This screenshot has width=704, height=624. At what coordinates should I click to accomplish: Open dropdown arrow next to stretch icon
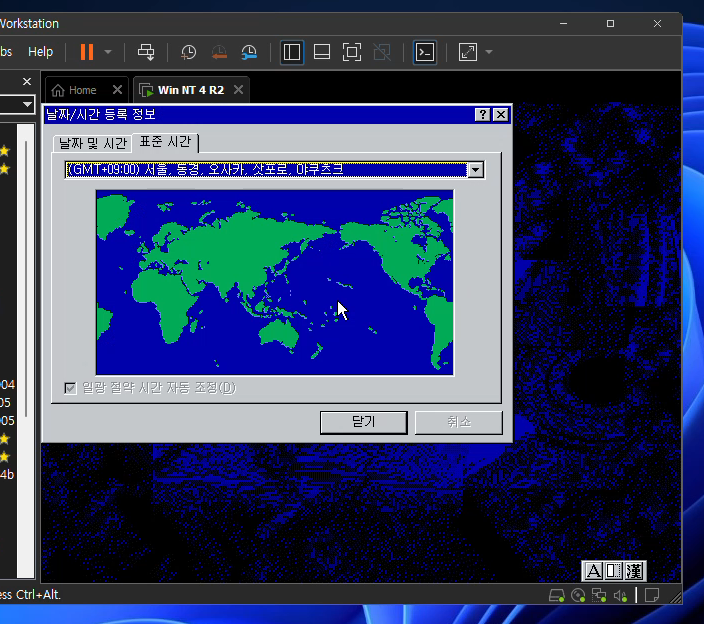coord(489,52)
